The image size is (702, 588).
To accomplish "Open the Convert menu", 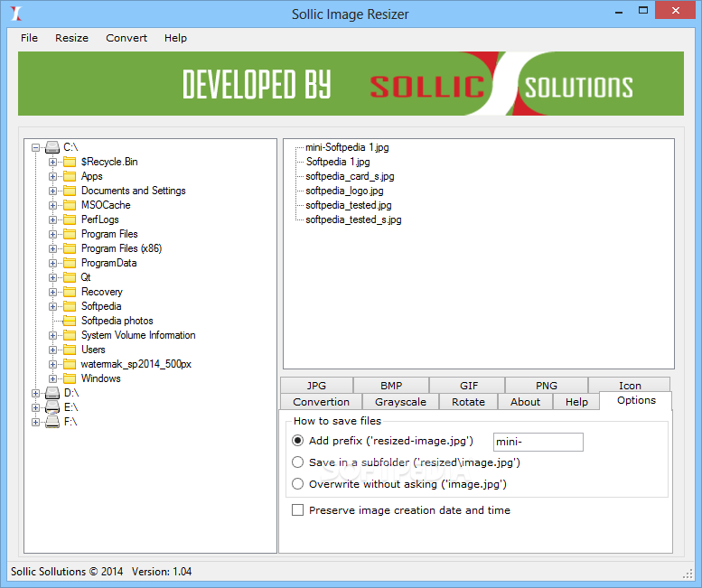I will [x=126, y=38].
